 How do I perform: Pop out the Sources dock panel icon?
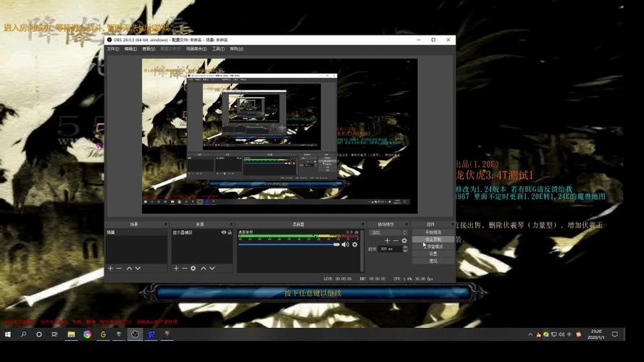click(x=231, y=224)
